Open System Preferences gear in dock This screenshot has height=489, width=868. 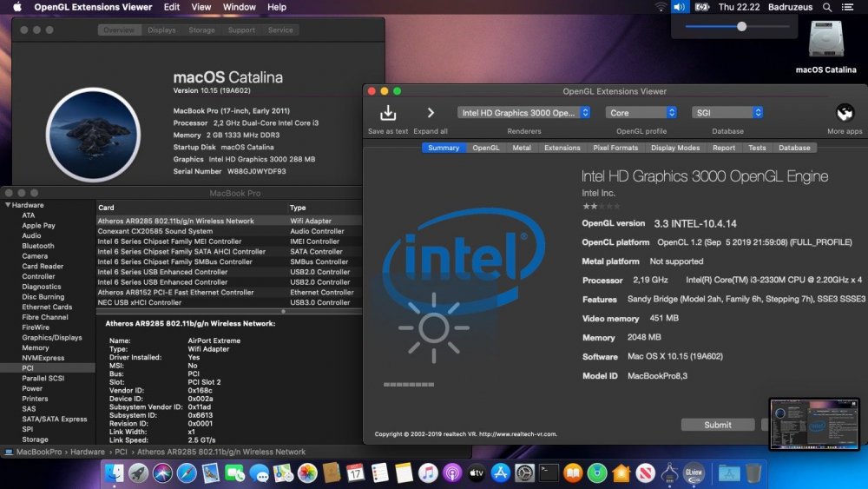pyautogui.click(x=524, y=473)
